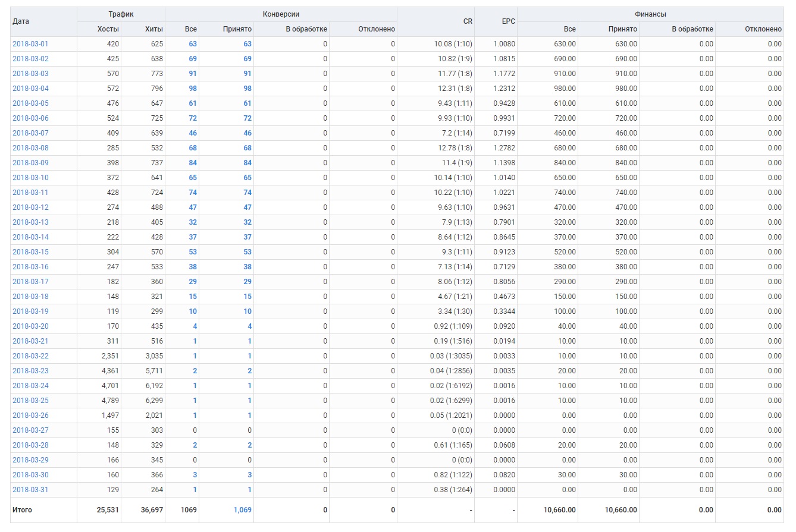Click the Хосты column header
The height and width of the screenshot is (532, 796).
[x=108, y=29]
